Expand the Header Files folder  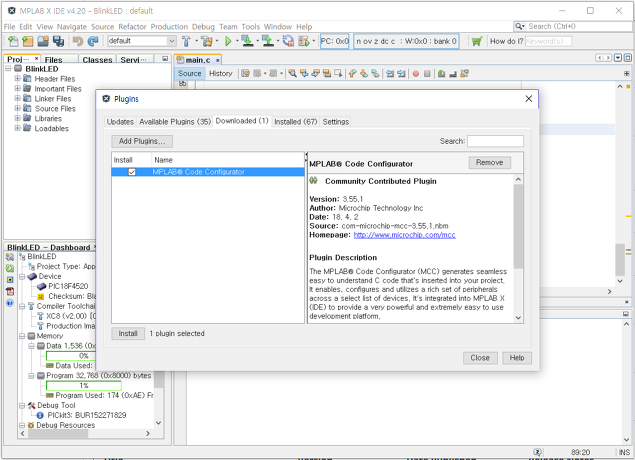point(17,79)
